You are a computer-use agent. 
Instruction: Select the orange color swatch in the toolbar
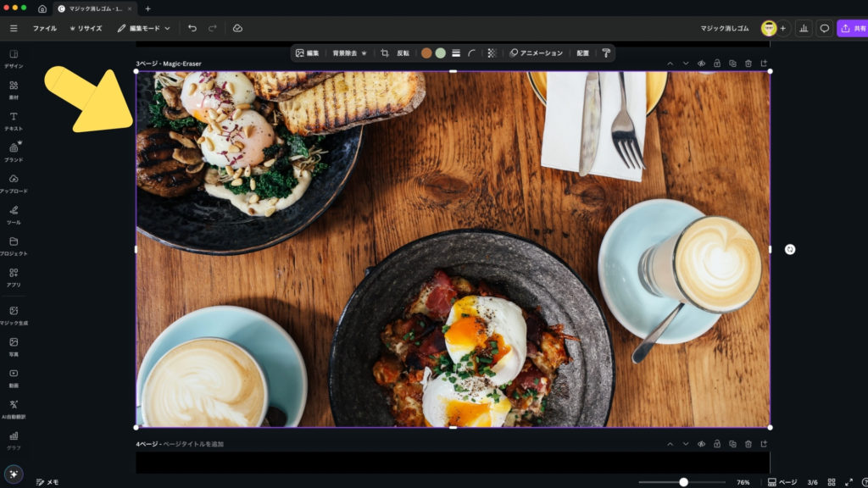click(x=426, y=53)
